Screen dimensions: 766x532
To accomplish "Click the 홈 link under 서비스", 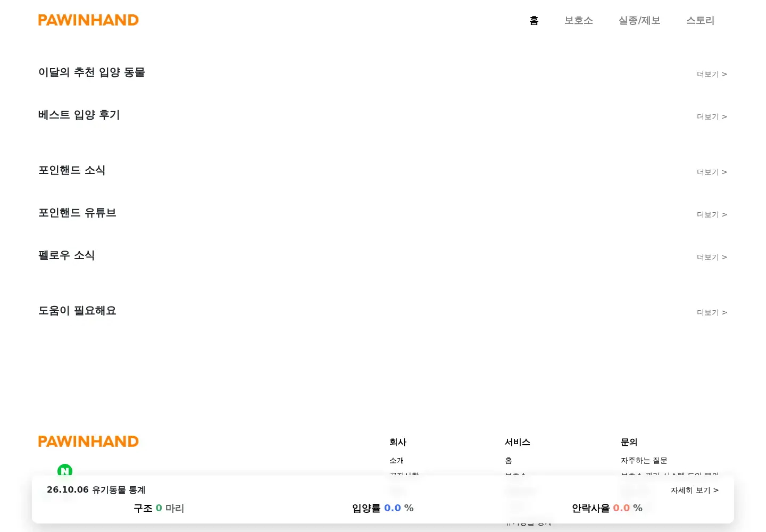I will (509, 460).
